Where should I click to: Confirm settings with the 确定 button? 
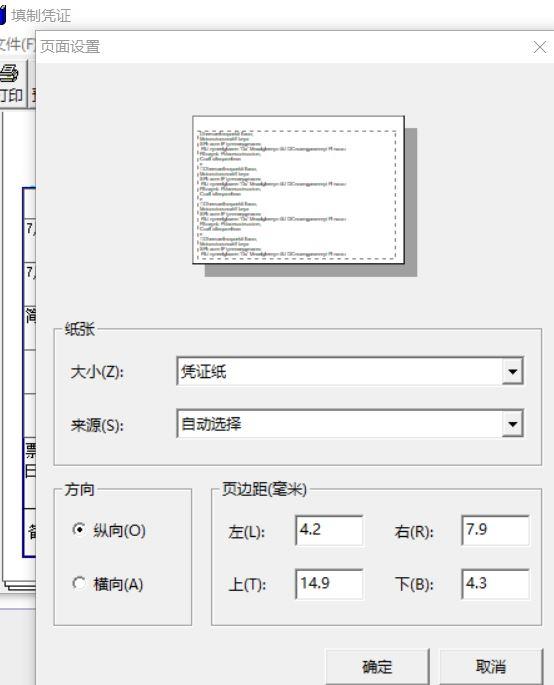pos(377,667)
